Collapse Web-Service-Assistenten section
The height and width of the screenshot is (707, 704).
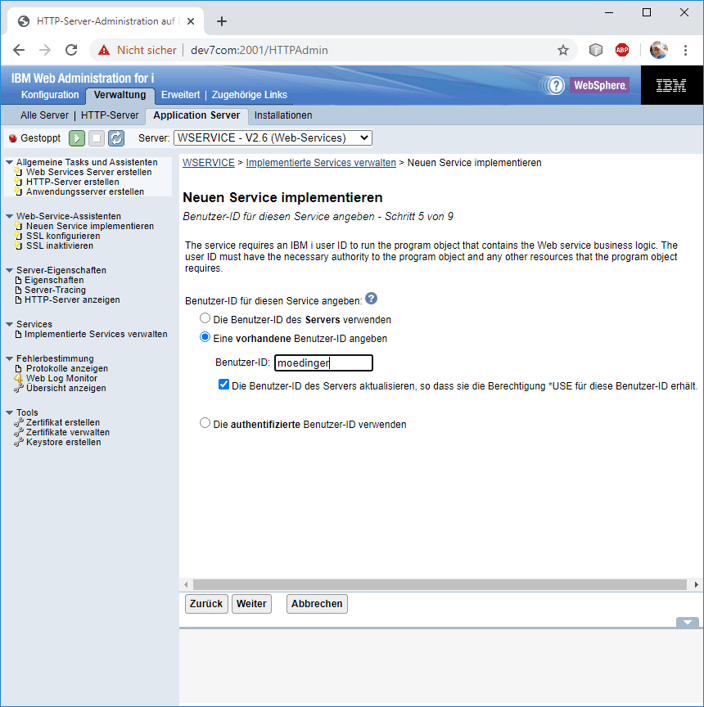pyautogui.click(x=9, y=216)
